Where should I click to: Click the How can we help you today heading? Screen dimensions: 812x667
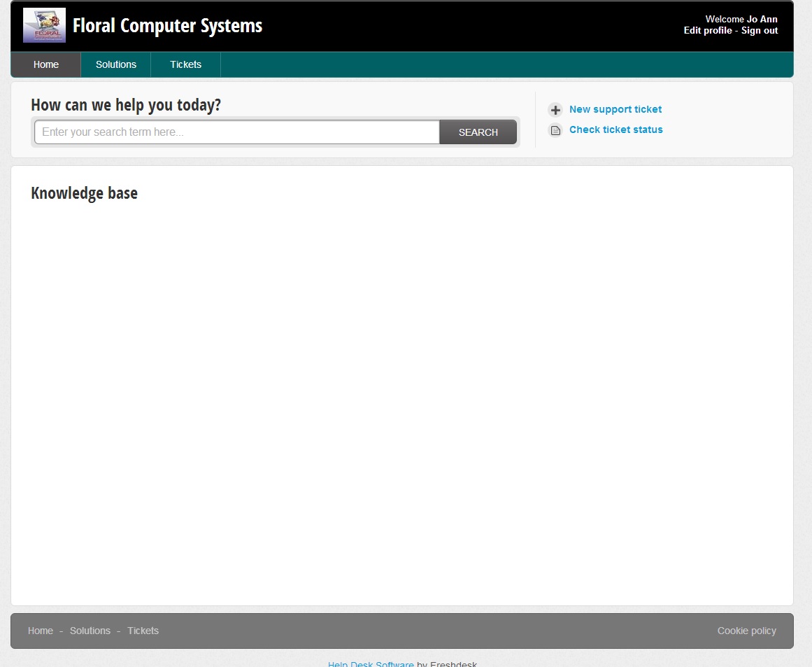126,105
